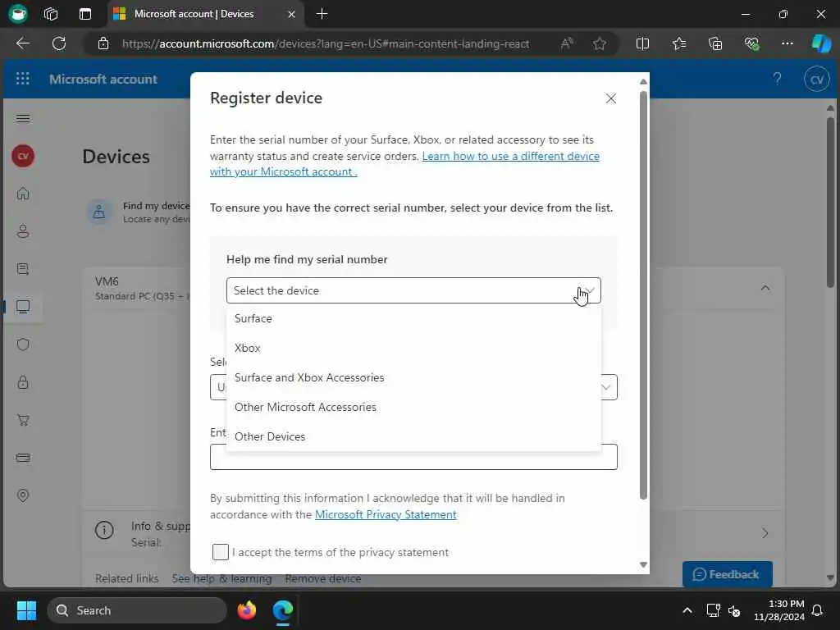Open the Home sidebar icon
This screenshot has height=630, width=840.
(x=23, y=194)
